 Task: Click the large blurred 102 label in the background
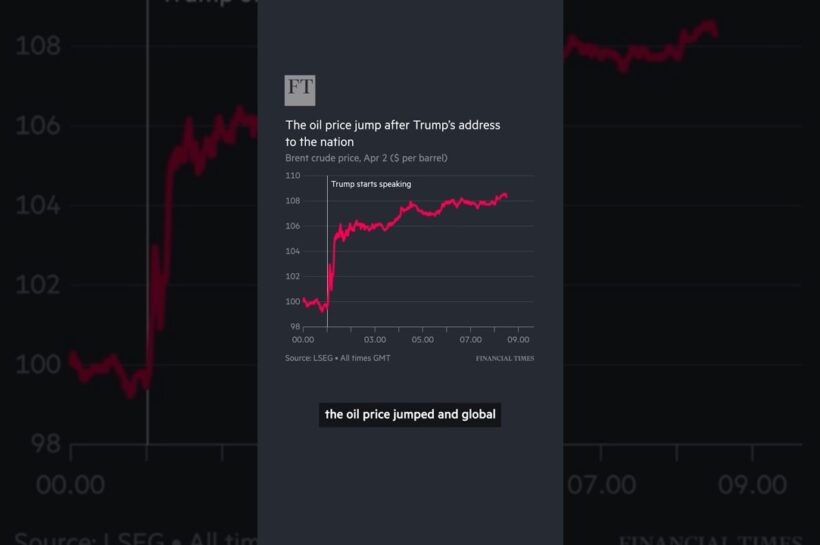pos(37,285)
